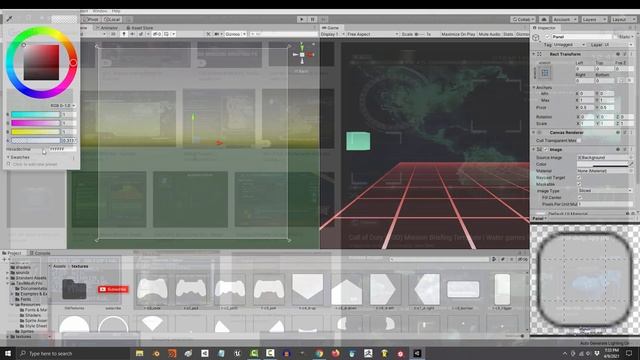This screenshot has width=640, height=360.
Task: Open the Image component options menu
Action: click(631, 149)
